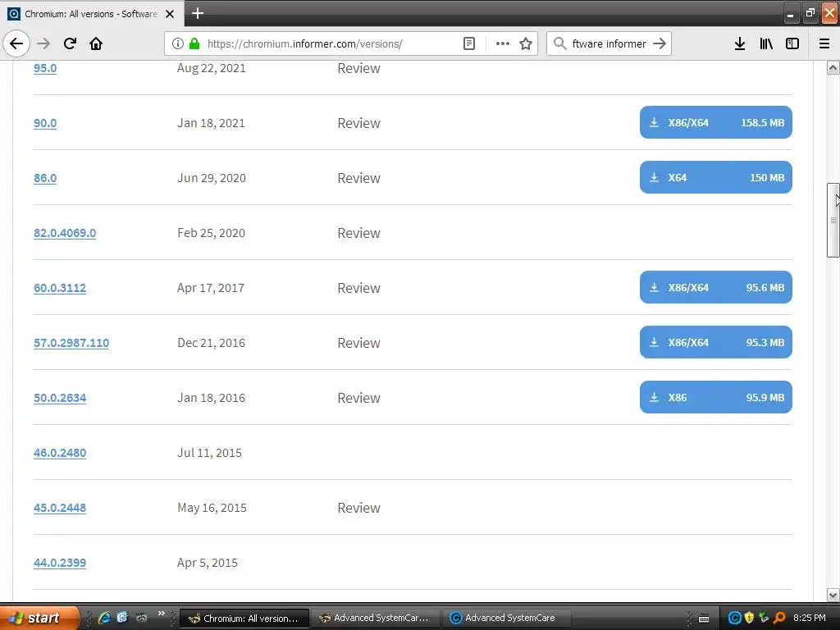
Task: Switch to Advanced SystemCare taskbar window
Action: tap(505, 619)
